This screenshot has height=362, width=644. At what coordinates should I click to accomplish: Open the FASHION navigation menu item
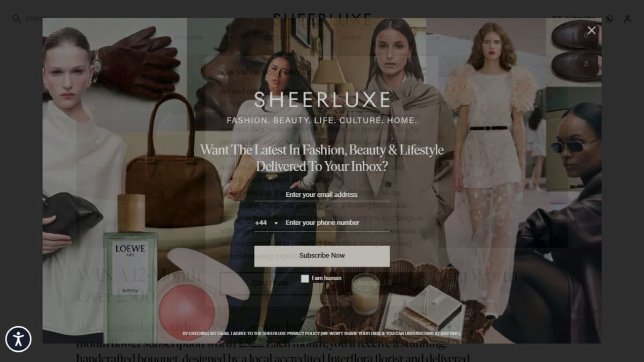pyautogui.click(x=188, y=38)
